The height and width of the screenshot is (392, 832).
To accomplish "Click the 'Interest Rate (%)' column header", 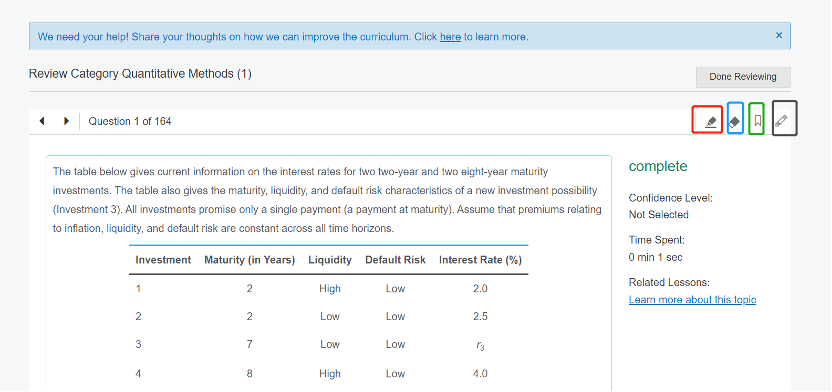I will coord(480,260).
